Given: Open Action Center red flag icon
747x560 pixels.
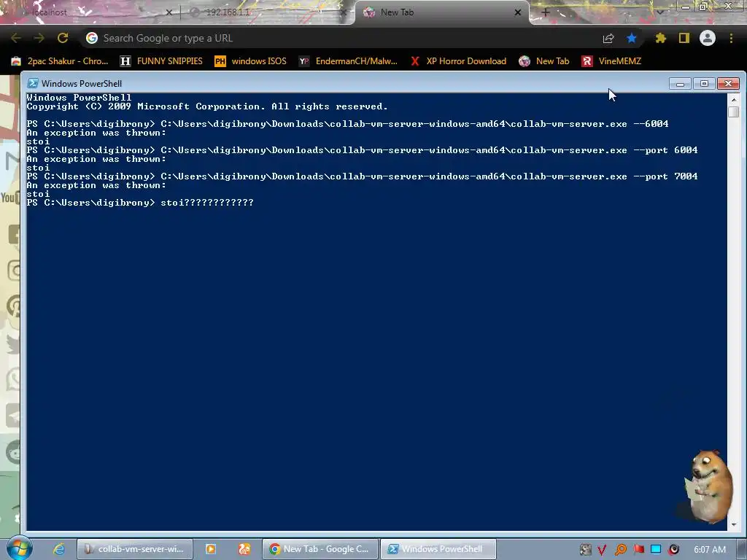Looking at the screenshot, I should coord(638,550).
